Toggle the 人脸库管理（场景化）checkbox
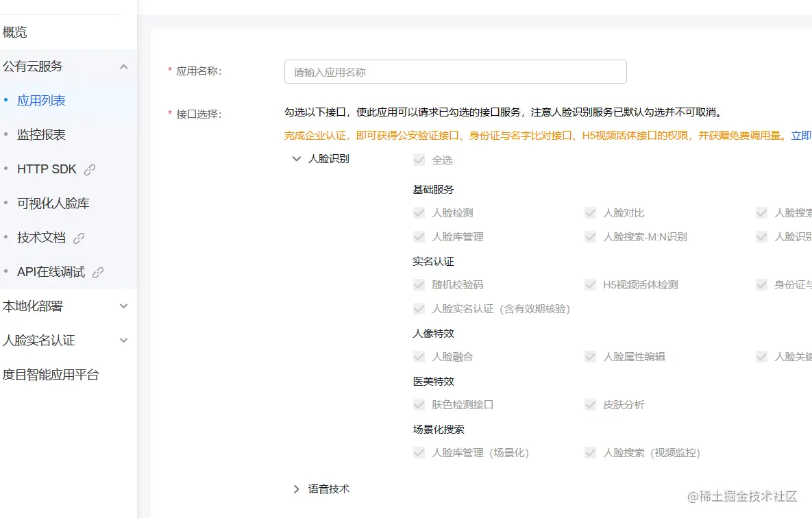The width and height of the screenshot is (812, 518). pyautogui.click(x=419, y=453)
